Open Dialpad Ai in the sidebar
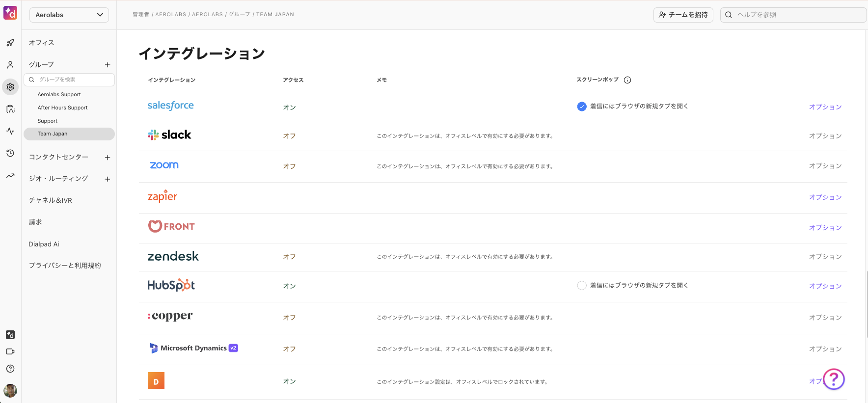This screenshot has height=403, width=868. pos(44,244)
